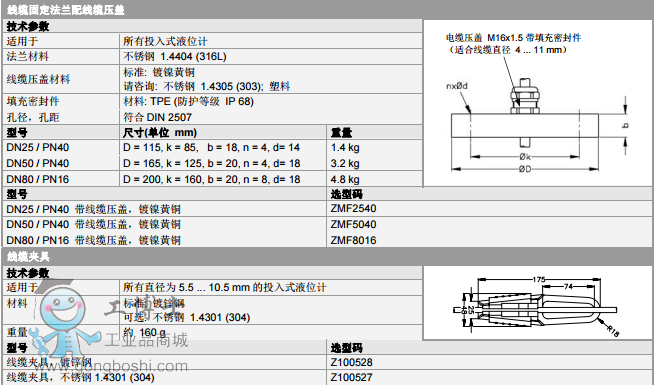The width and height of the screenshot is (654, 385).
Task: Click the DN80 / PN16 weight 4.8 kg
Action: 345,179
